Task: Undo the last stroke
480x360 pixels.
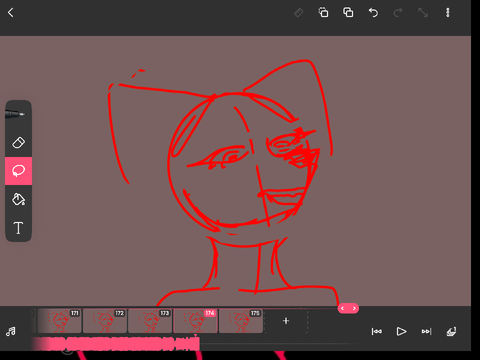Action: point(373,13)
